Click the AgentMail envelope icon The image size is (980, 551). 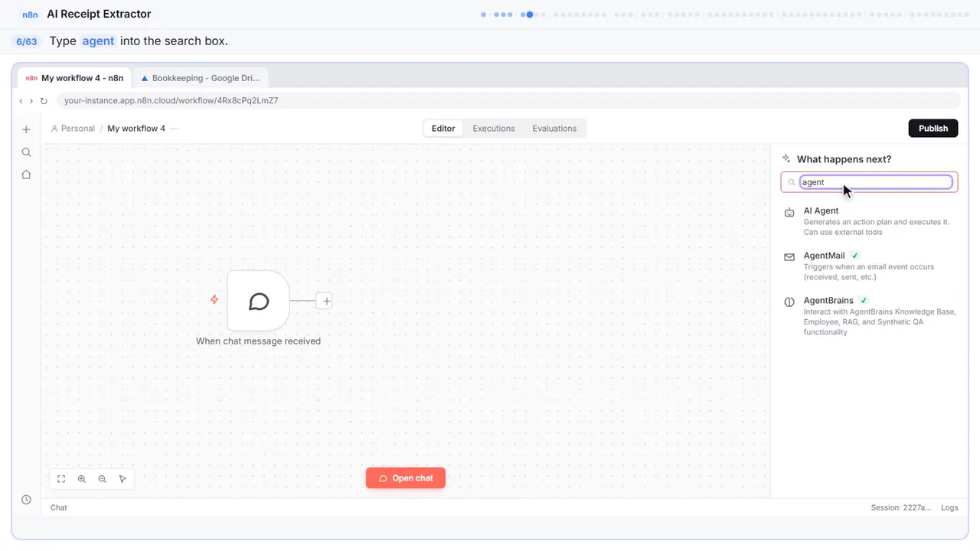(x=789, y=257)
